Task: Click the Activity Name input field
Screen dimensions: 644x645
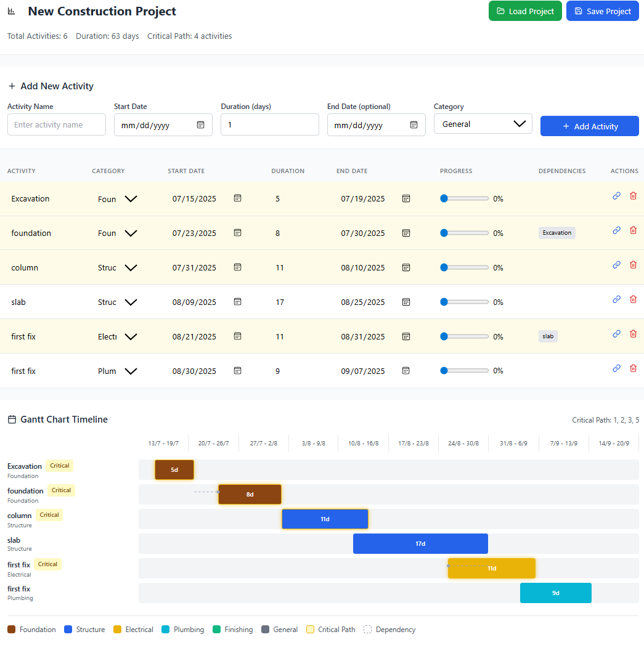Action: (x=56, y=124)
